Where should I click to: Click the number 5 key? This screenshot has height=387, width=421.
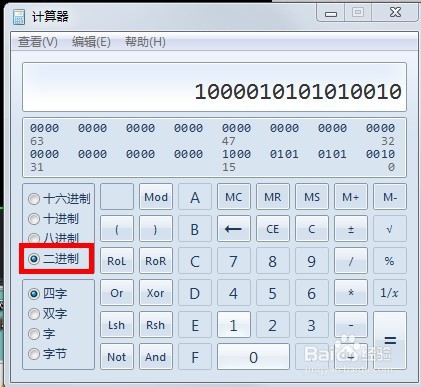coord(273,293)
